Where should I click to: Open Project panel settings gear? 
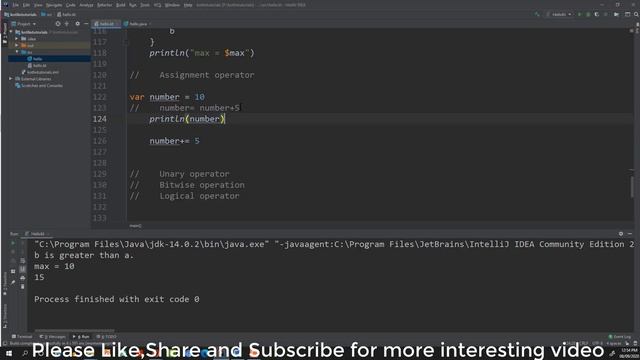pyautogui.click(x=78, y=24)
